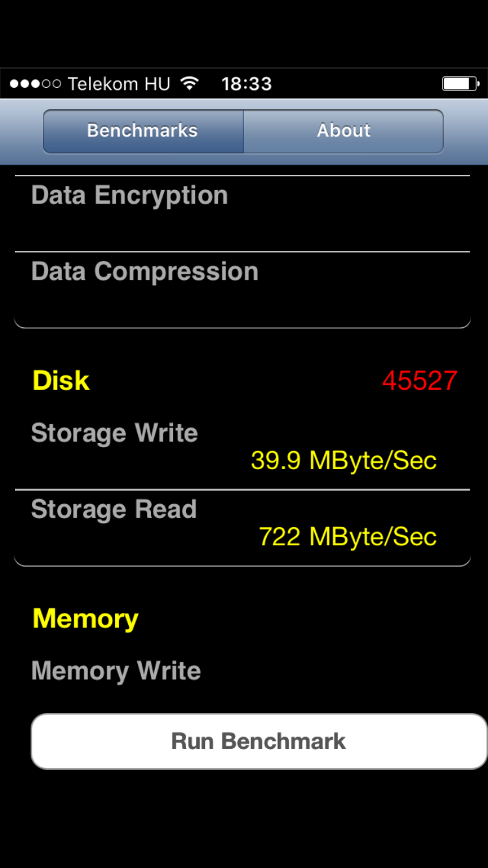Screen dimensions: 488x868
Task: Tap the red Disk score 45527
Action: point(420,381)
